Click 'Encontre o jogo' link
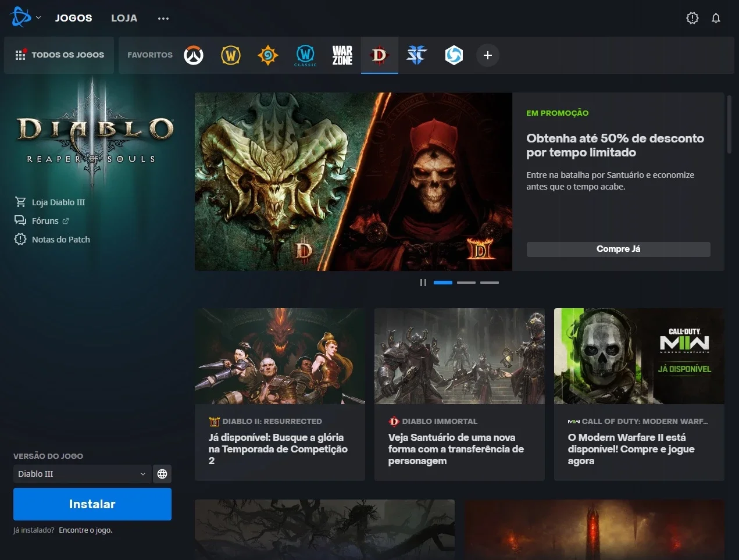 [x=85, y=530]
